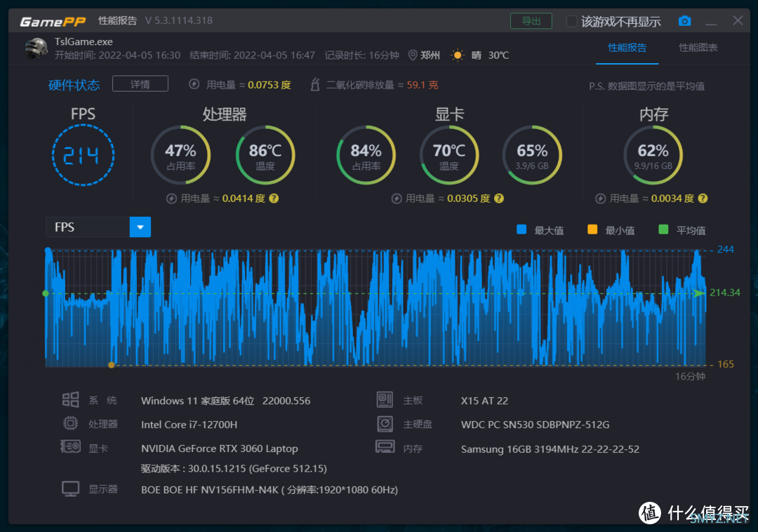758x532 pixels.
Task: Click the 硬件状态 heading link
Action: pyautogui.click(x=74, y=85)
